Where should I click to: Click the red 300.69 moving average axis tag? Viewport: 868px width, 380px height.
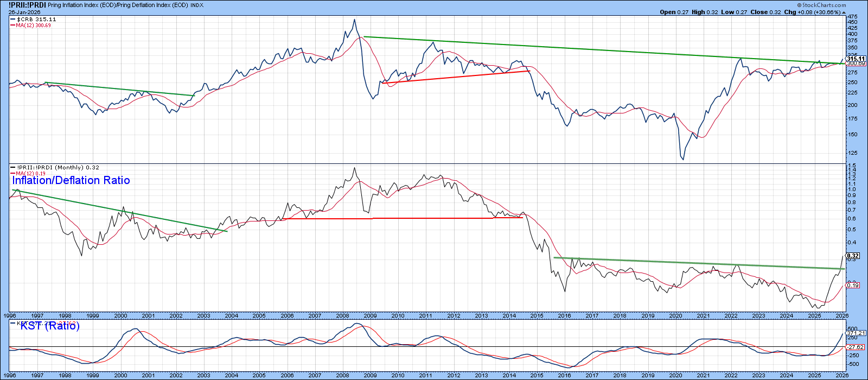854,64
